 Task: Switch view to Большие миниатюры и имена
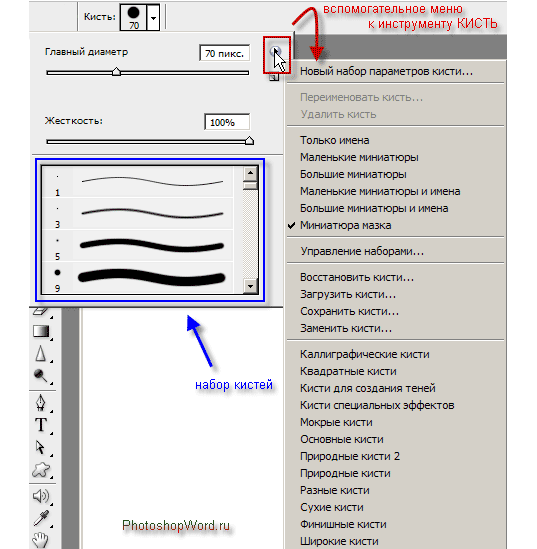(x=396, y=208)
